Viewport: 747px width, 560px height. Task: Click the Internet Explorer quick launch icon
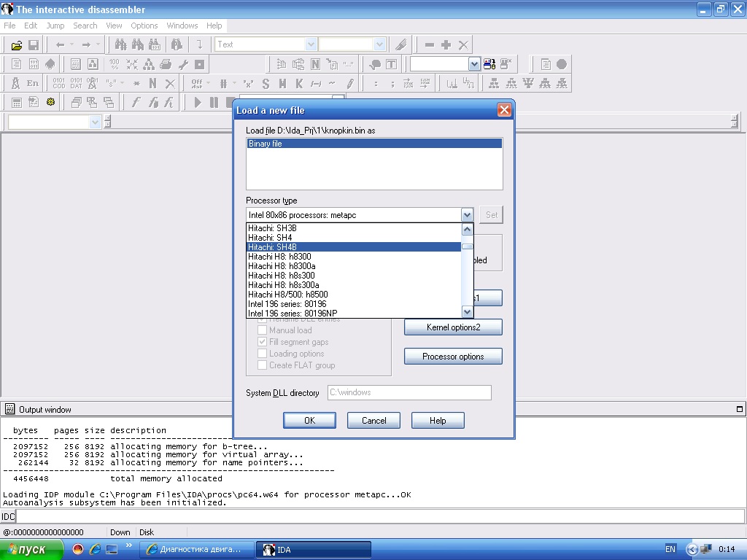pyautogui.click(x=95, y=549)
